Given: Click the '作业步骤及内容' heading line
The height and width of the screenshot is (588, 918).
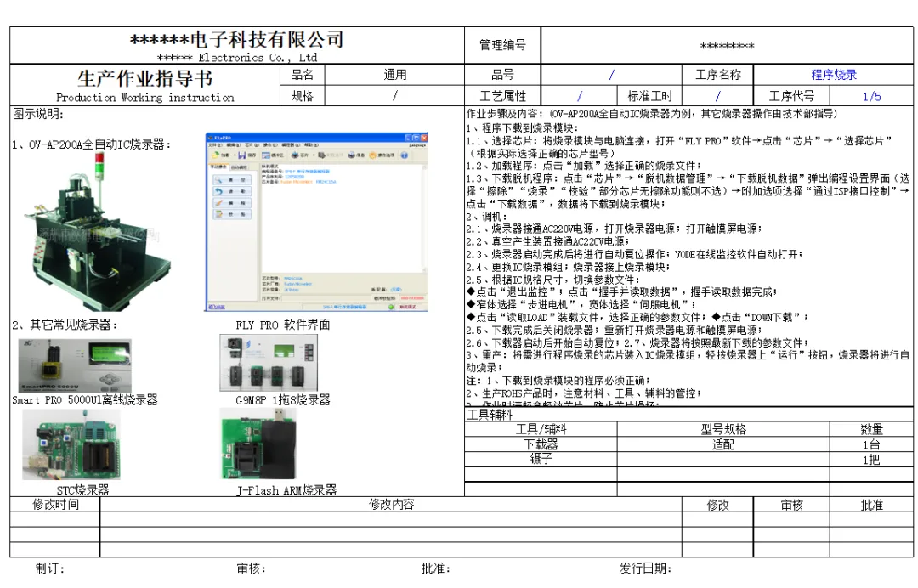Looking at the screenshot, I should (x=651, y=114).
